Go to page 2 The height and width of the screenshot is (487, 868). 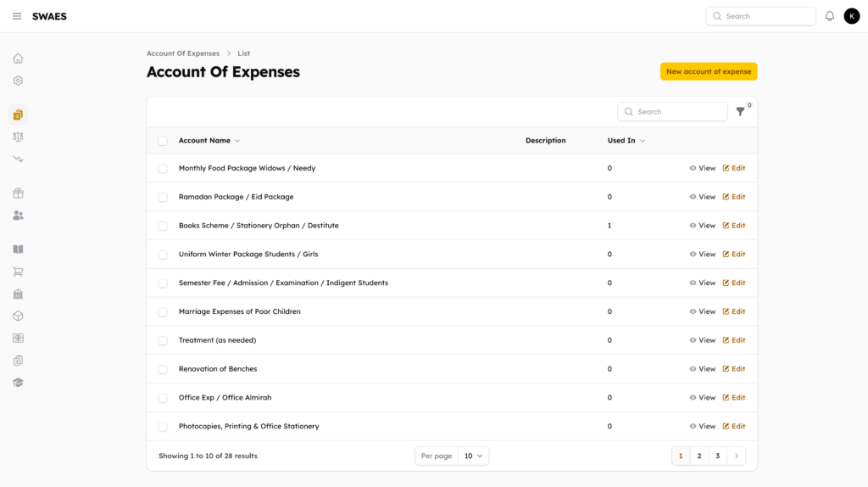699,456
